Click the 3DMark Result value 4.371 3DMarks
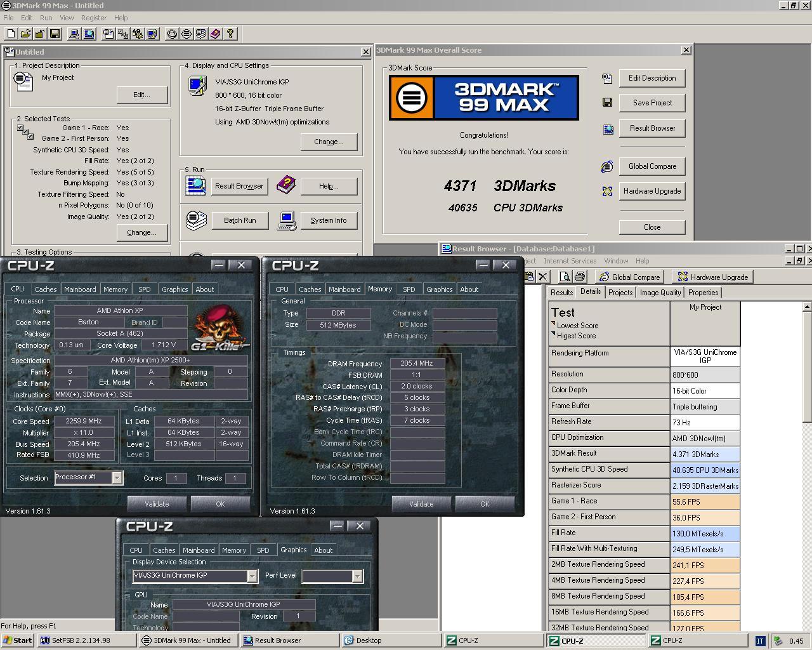Viewport: 812px width, 650px height. point(705,454)
